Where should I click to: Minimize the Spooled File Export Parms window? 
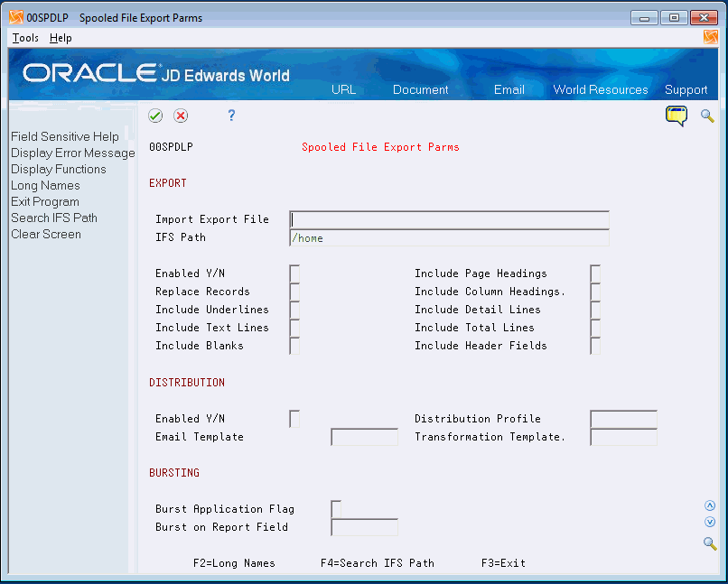click(x=644, y=18)
